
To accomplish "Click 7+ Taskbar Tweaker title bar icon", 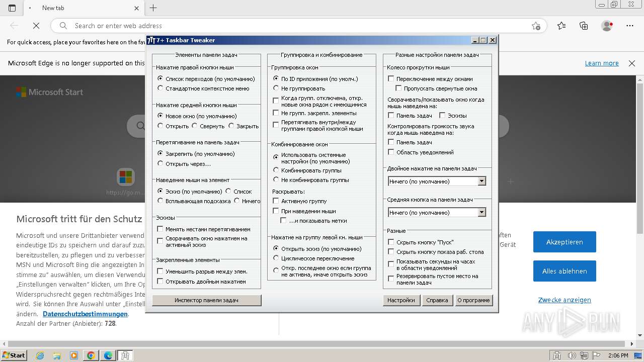I will pyautogui.click(x=151, y=40).
